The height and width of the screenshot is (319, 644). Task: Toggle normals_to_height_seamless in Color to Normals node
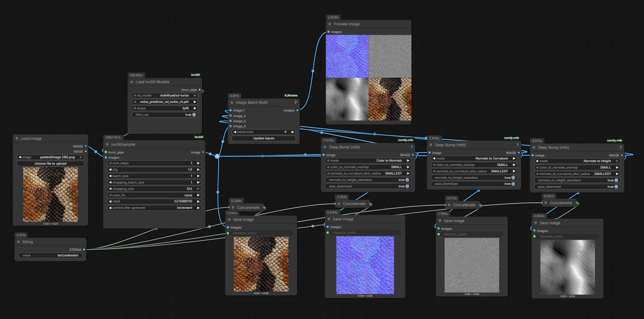click(x=407, y=180)
